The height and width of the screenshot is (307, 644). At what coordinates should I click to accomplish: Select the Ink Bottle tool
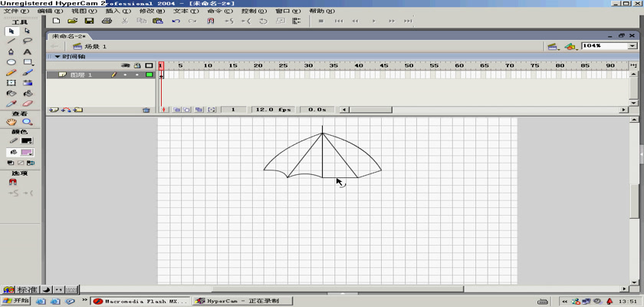click(x=11, y=94)
